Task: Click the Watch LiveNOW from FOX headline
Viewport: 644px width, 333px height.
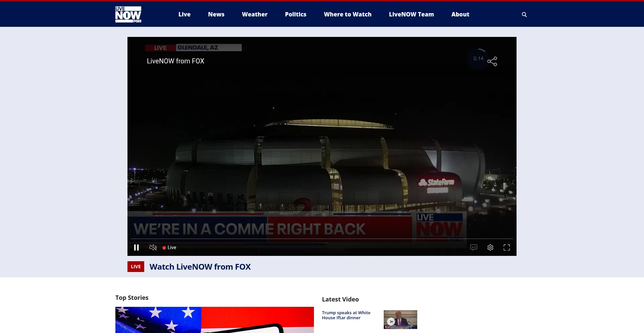Action: [200, 267]
